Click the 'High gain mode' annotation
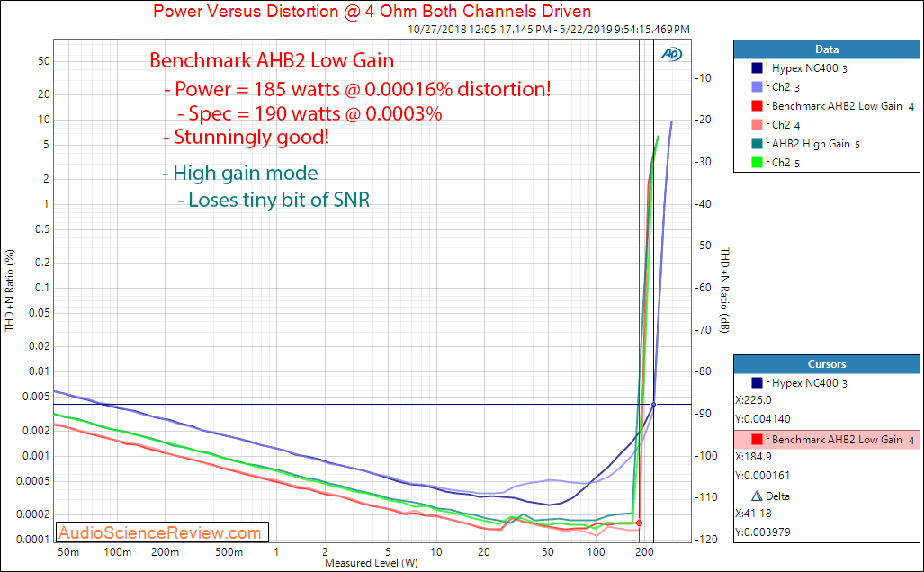The width and height of the screenshot is (924, 572). point(240,173)
